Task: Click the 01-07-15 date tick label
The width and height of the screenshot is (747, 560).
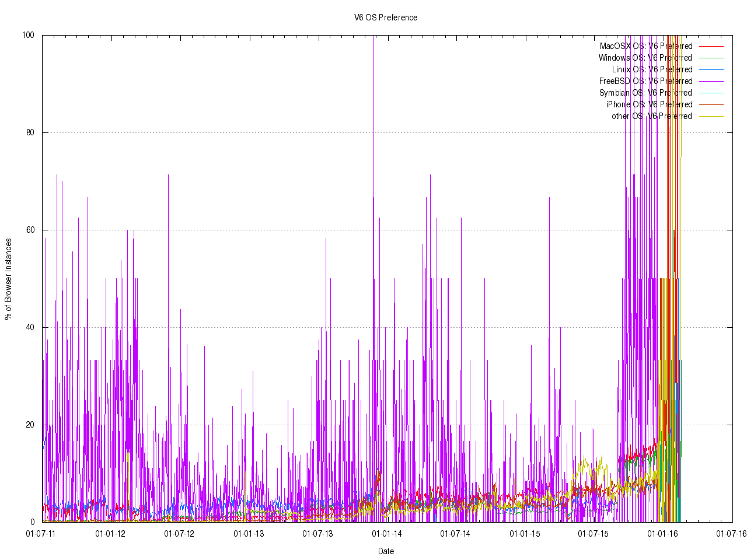Action: [x=594, y=533]
